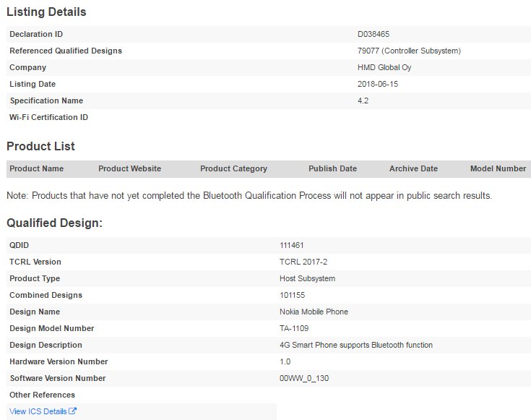This screenshot has width=531, height=420.
Task: Select the Product Category column header
Action: click(x=233, y=168)
